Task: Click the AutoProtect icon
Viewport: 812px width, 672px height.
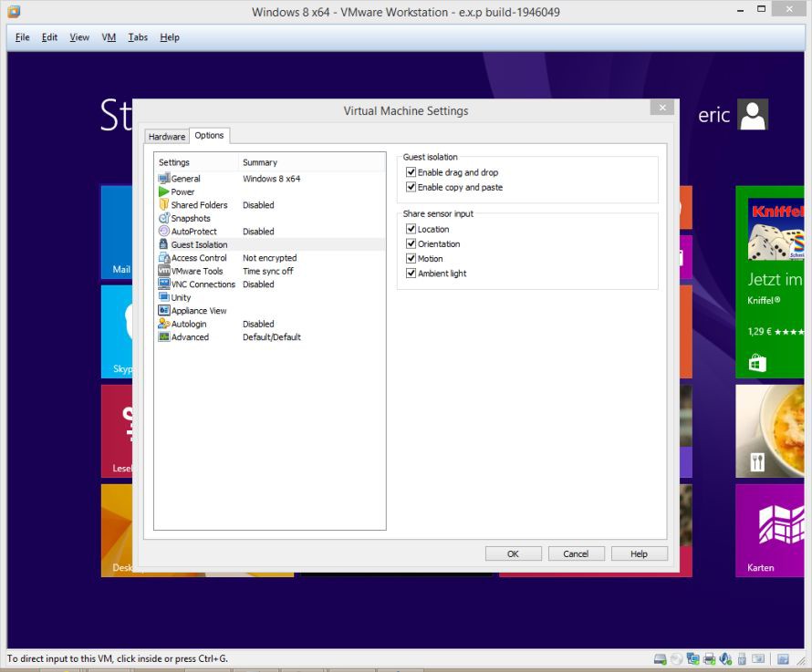Action: point(163,231)
